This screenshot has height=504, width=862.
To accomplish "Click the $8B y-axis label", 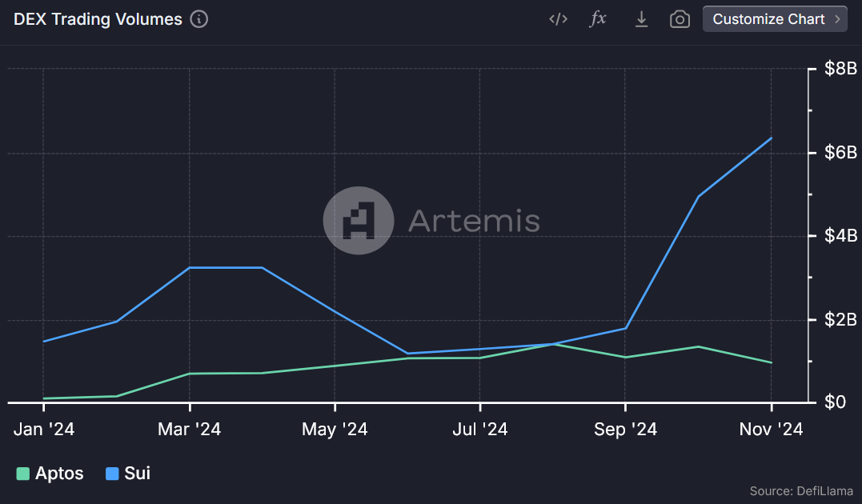I will click(840, 69).
